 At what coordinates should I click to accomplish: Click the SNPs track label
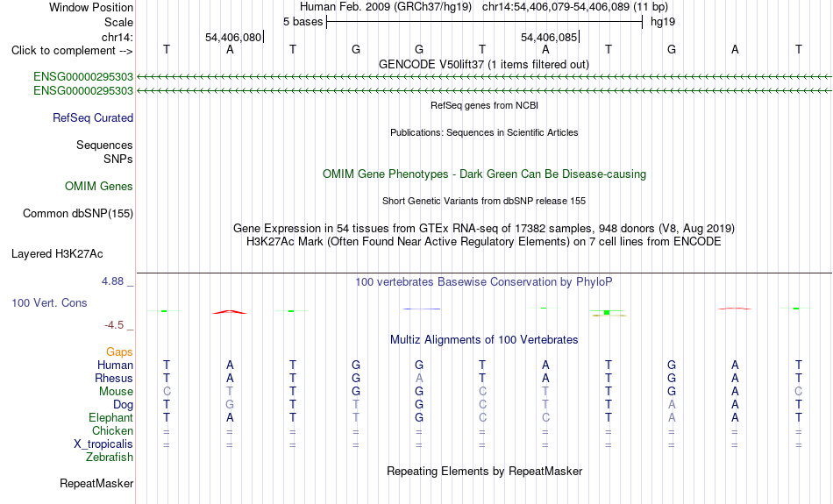(x=118, y=159)
